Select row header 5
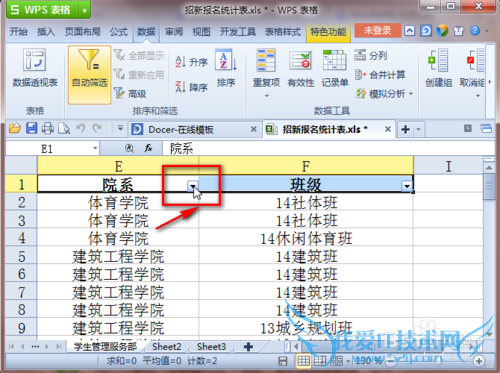Viewport: 500px width, 373px height. [21, 256]
